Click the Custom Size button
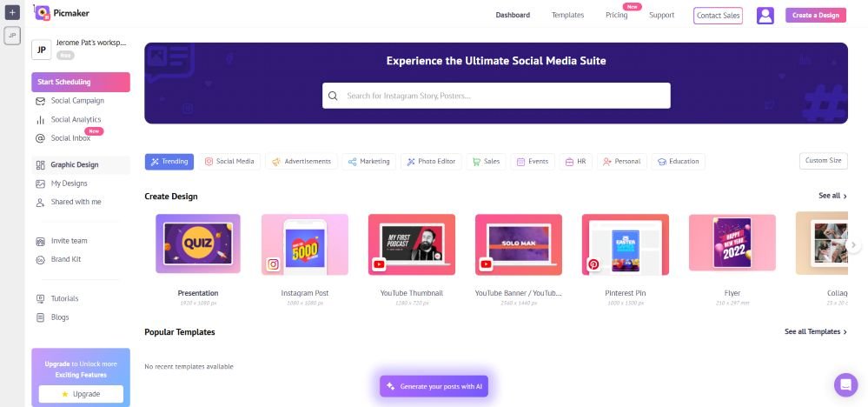 [x=823, y=161]
